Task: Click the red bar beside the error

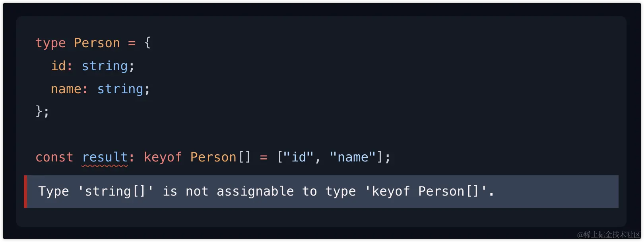Action: pyautogui.click(x=25, y=192)
